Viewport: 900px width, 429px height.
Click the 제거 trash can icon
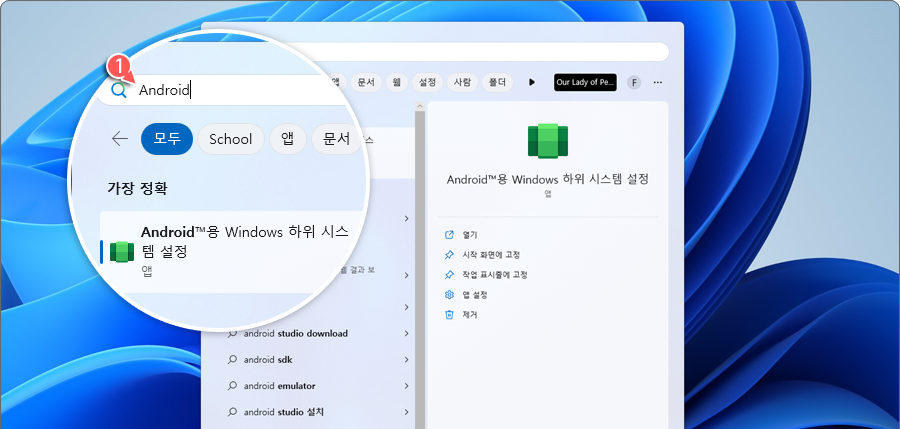pos(449,315)
